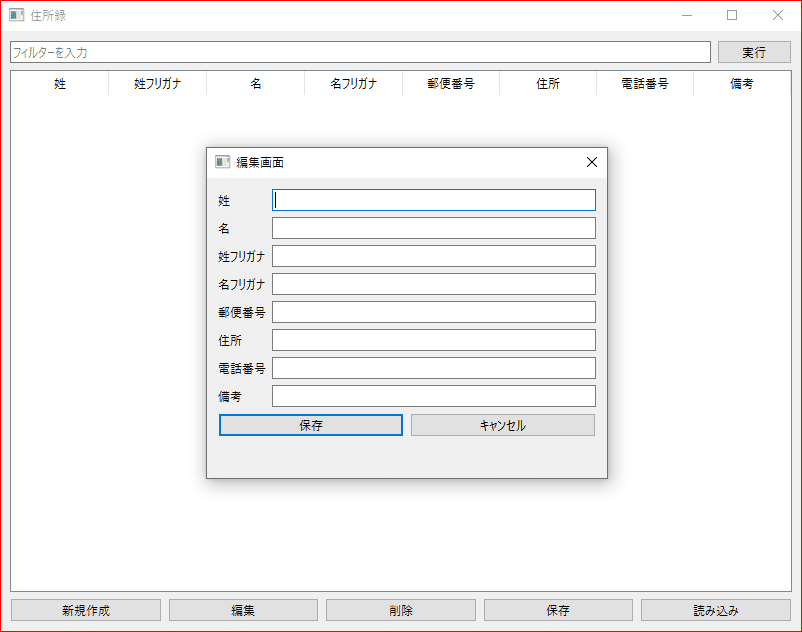Click the 名フリガナ column header
Viewport: 802px width, 632px height.
point(353,83)
